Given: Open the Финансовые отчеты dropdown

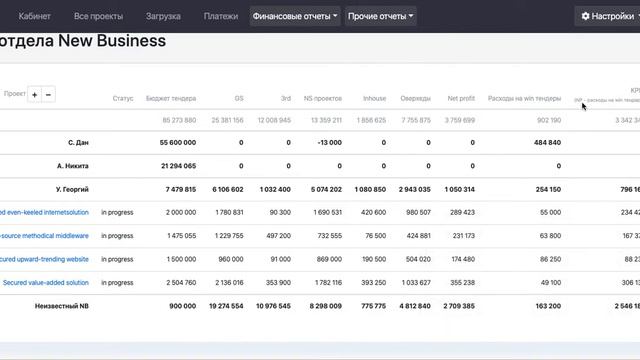Looking at the screenshot, I should [295, 16].
